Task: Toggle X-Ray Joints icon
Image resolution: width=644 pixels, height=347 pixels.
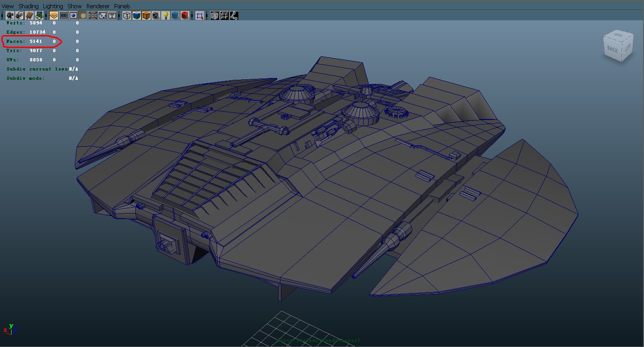Action: [x=234, y=16]
